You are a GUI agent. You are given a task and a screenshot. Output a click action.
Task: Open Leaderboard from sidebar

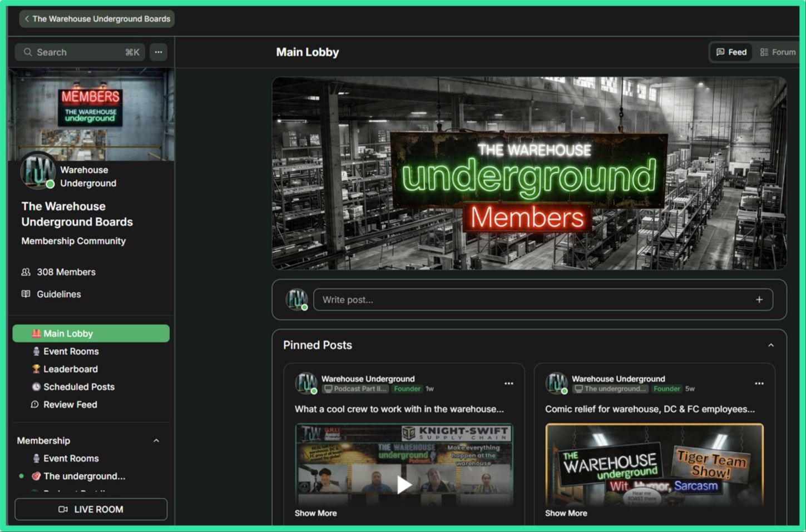pos(70,369)
